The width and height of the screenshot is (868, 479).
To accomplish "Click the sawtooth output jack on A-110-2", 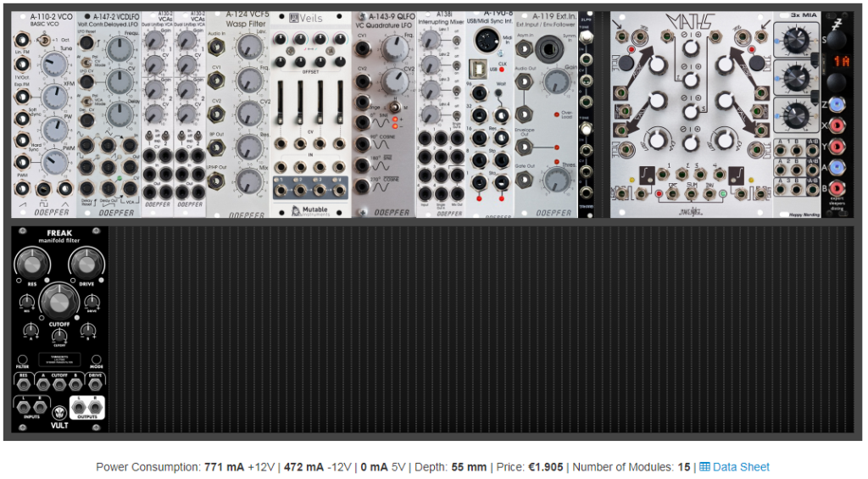I will [x=21, y=188].
